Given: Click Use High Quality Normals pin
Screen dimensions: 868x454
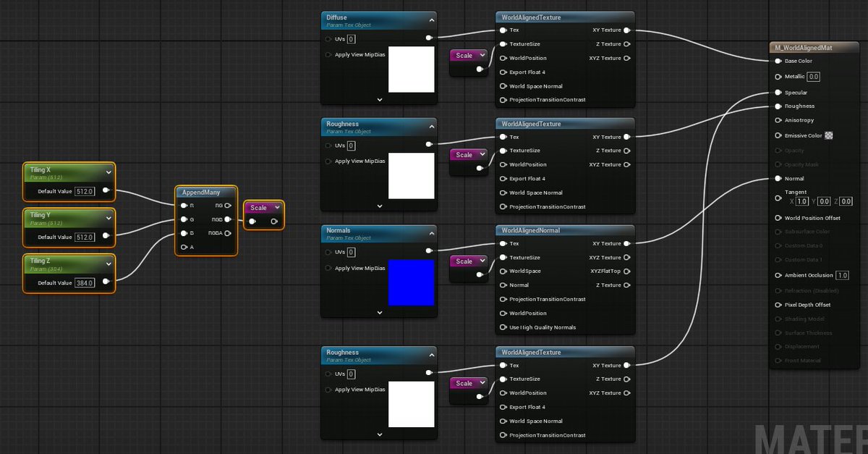Looking at the screenshot, I should tap(503, 327).
